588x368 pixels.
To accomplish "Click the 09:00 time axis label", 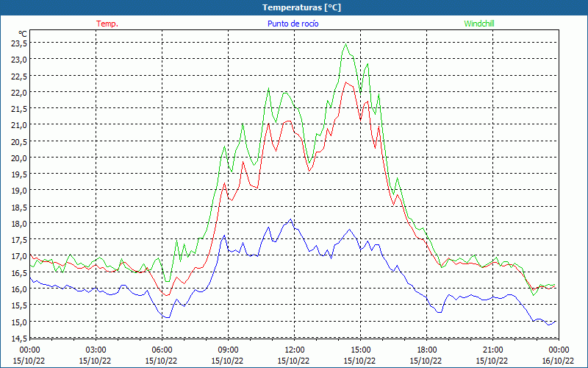I will coord(228,350).
